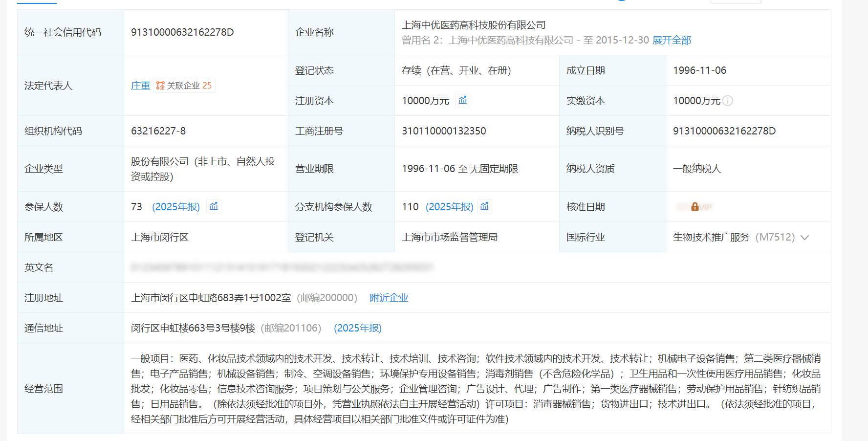This screenshot has width=868, height=441.
Task: Click chart icon beside insured count 73
Action: [x=214, y=206]
